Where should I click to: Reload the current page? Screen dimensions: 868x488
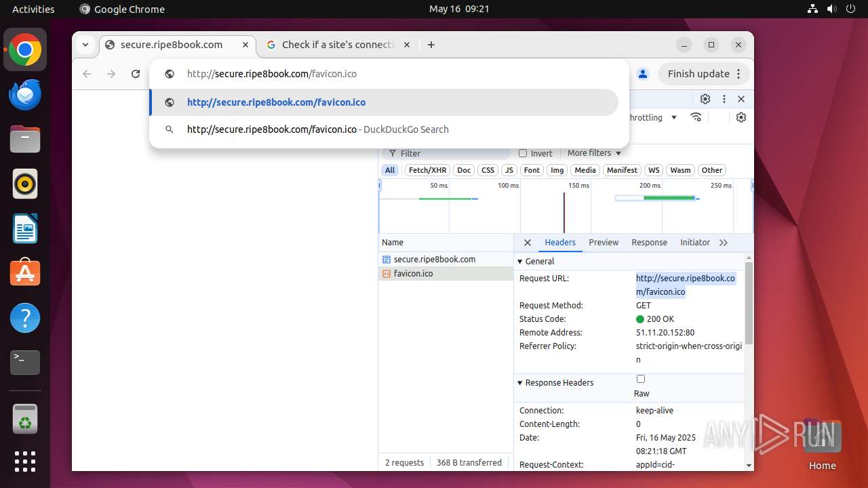(136, 74)
